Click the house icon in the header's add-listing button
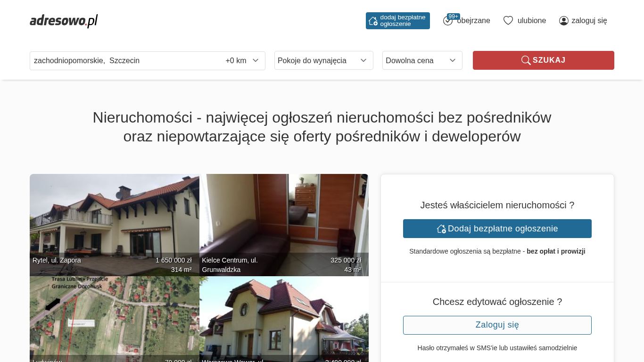The height and width of the screenshot is (362, 644). click(373, 21)
